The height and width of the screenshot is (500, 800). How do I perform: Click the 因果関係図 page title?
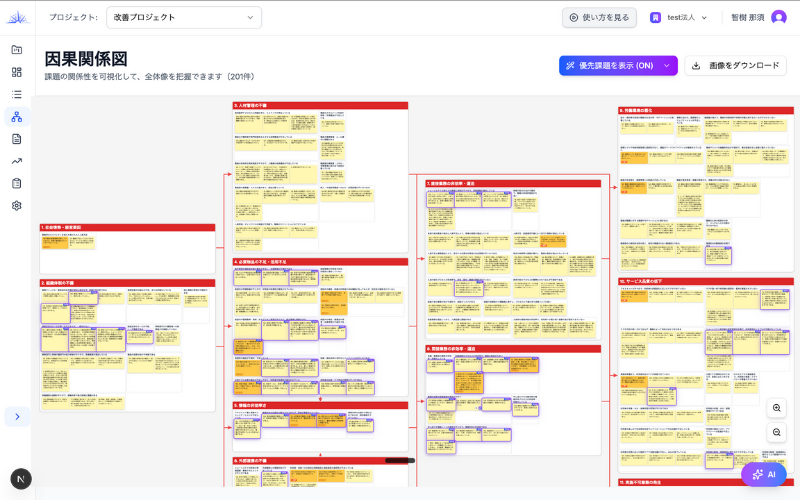point(86,59)
